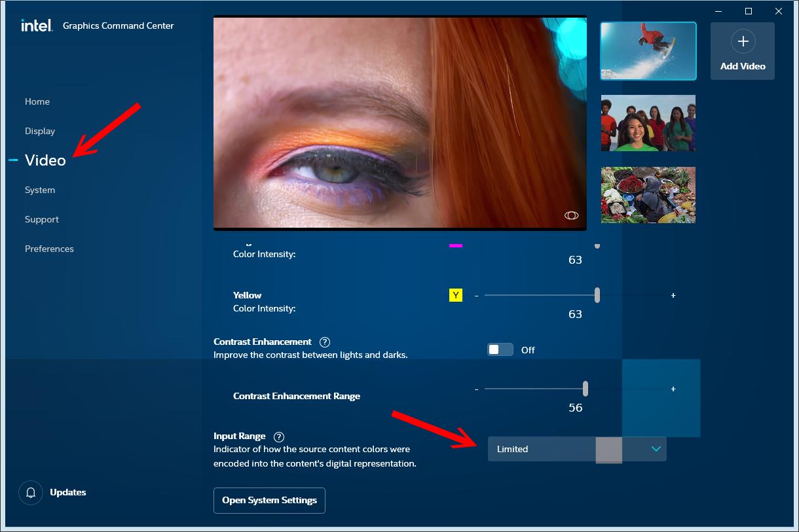The width and height of the screenshot is (799, 532).
Task: Click the plus on Yellow color intensity
Action: point(673,296)
